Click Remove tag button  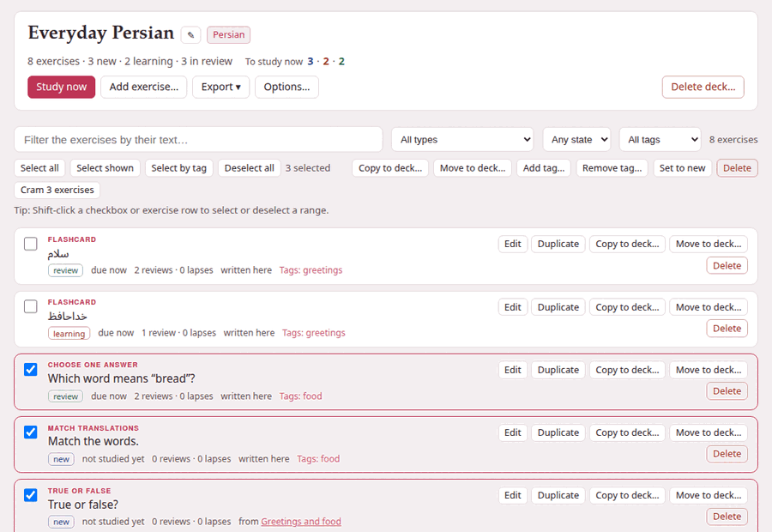(612, 168)
